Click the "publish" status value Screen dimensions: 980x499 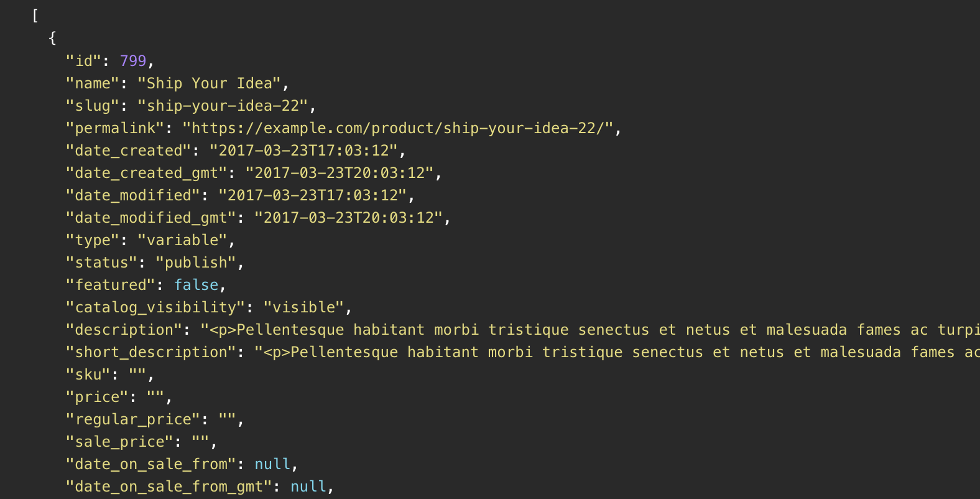(x=196, y=263)
